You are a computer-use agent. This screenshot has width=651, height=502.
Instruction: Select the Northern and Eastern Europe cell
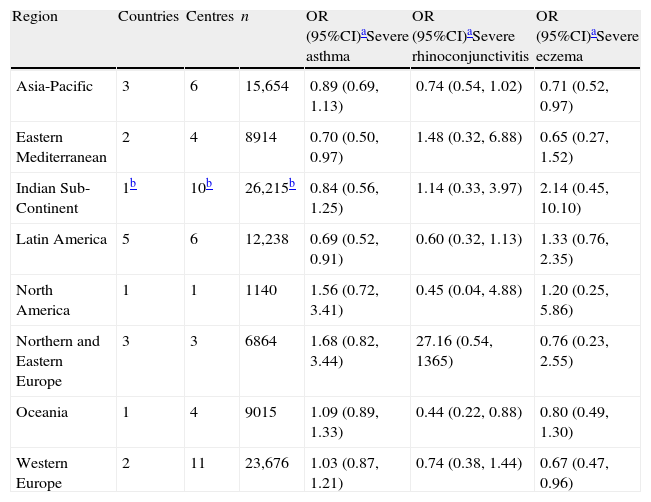(58, 360)
